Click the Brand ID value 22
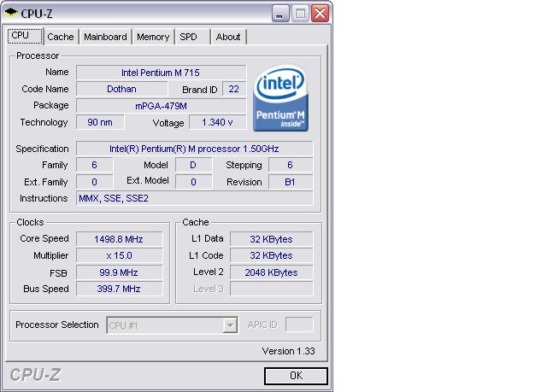 [233, 89]
